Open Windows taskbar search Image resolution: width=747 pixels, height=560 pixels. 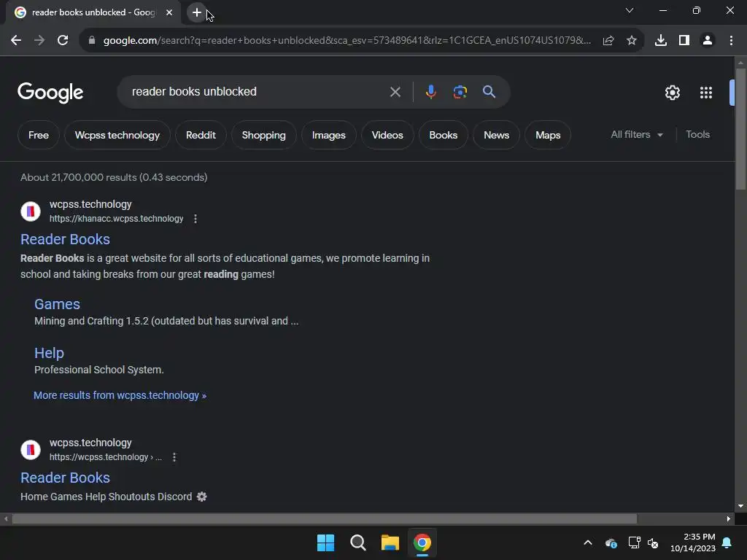point(357,542)
